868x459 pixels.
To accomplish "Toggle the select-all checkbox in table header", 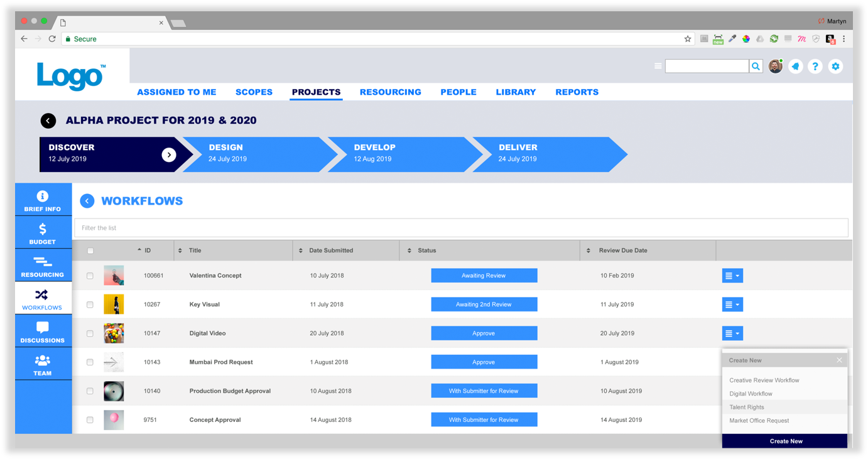I will (x=90, y=251).
